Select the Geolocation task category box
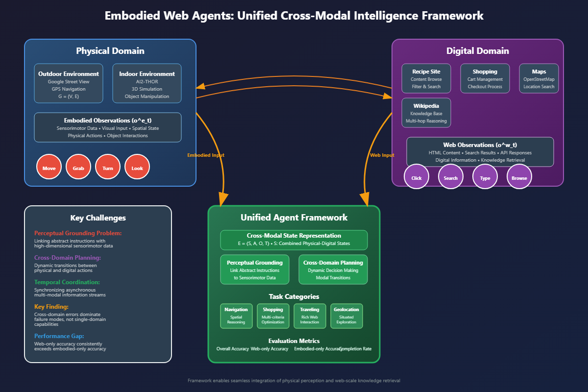This screenshot has height=392, width=588. tap(346, 316)
